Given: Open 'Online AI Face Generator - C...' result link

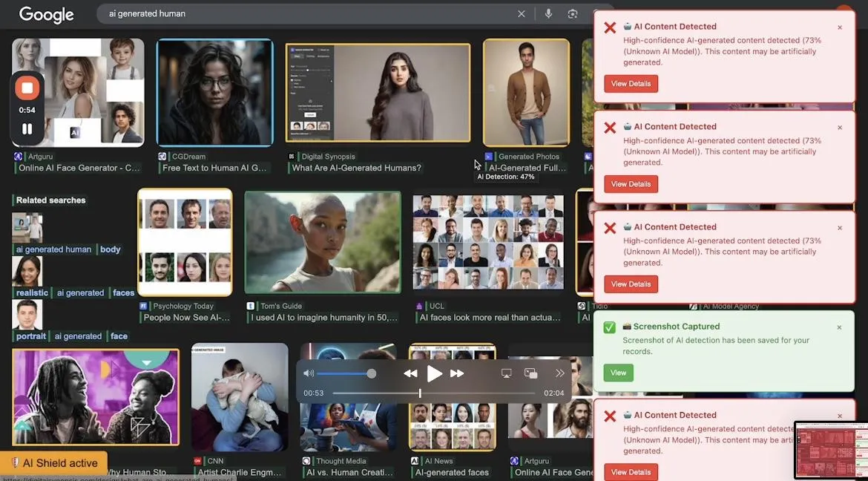Looking at the screenshot, I should [x=79, y=168].
